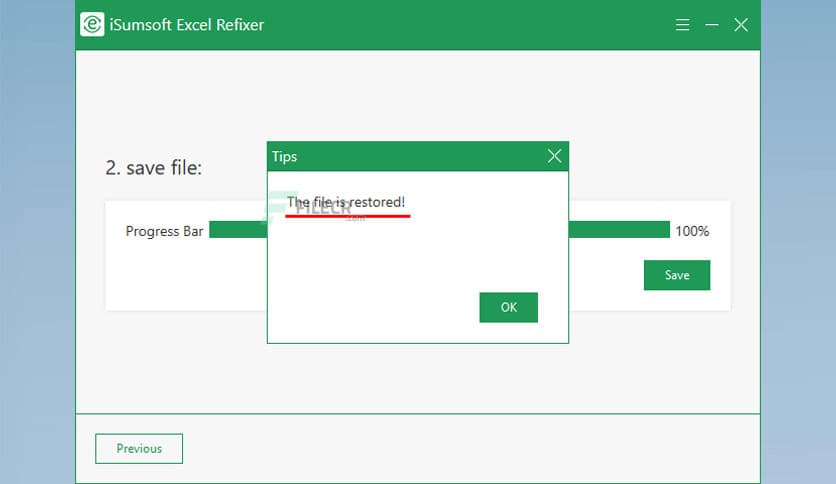Minimize the iSumsoft Excel Refixer window
Screen dimensions: 836x484
712,25
